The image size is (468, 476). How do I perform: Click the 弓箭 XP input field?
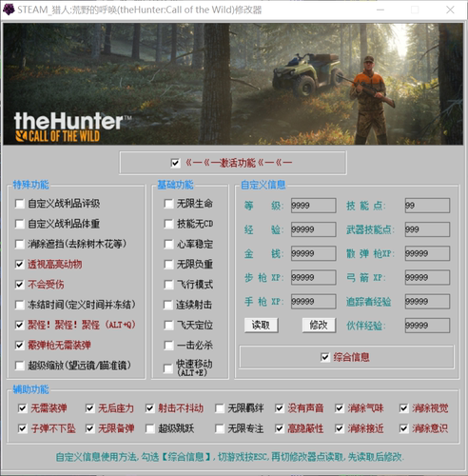click(427, 278)
